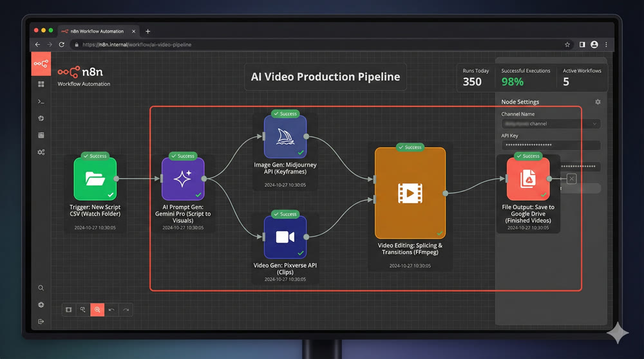Click the Success badge on the Gemini Pro node

tap(183, 156)
